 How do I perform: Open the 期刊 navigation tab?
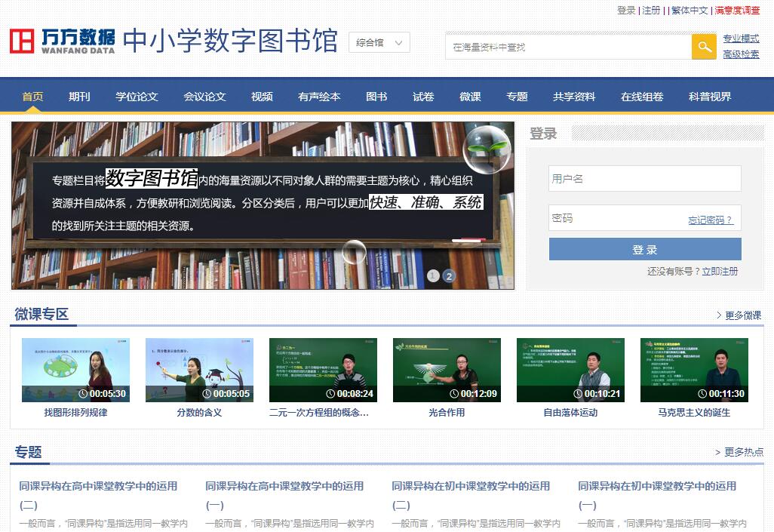[79, 97]
